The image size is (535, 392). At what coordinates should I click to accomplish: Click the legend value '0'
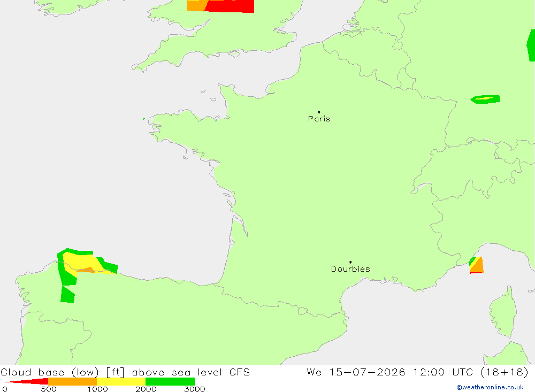click(5, 389)
